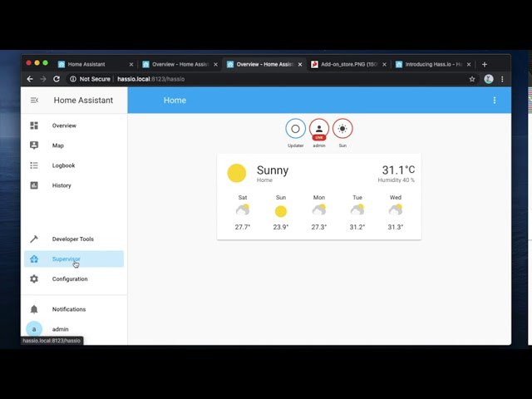Click the sunny weather icon on the card
Image resolution: width=532 pixels, height=399 pixels.
(x=236, y=173)
